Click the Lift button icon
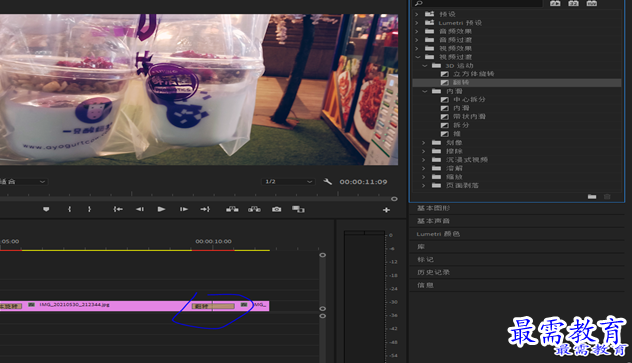Image resolution: width=632 pixels, height=363 pixels. point(232,209)
